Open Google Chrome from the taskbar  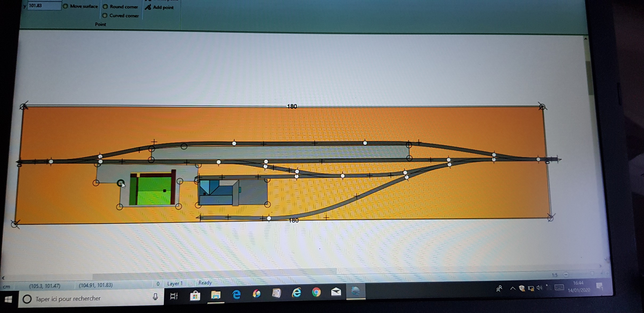(316, 292)
